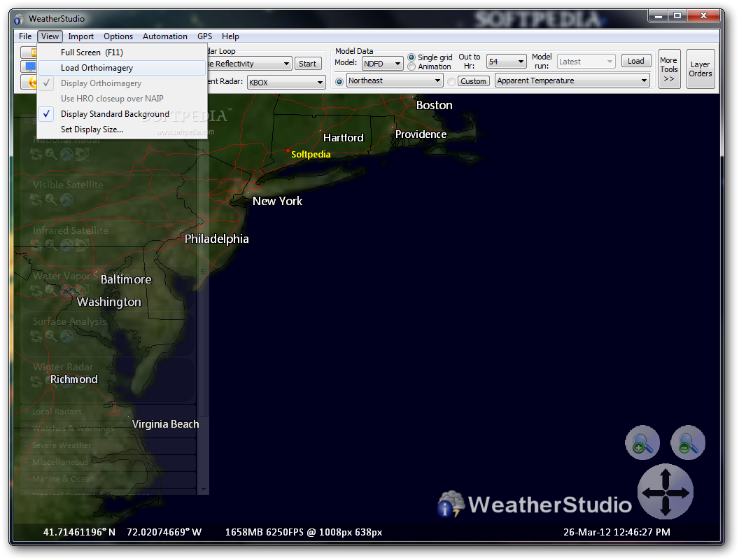This screenshot has width=739, height=560.
Task: Click the WeatherStudio title bar app icon
Action: click(x=18, y=19)
